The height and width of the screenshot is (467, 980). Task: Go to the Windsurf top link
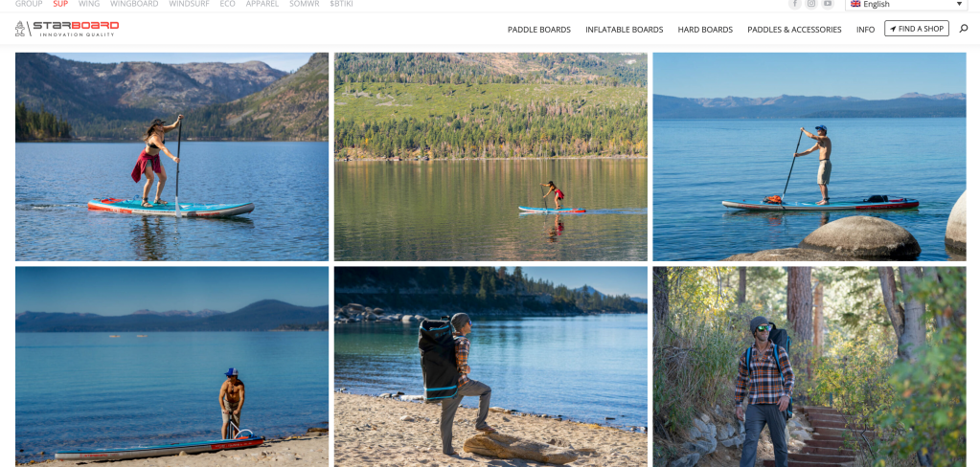click(x=189, y=4)
